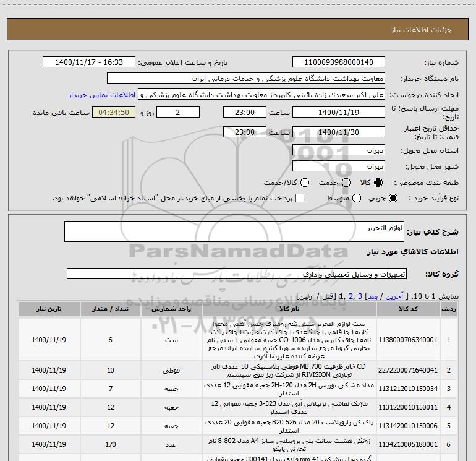Image resolution: width=476 pixels, height=461 pixels.
Task: Click quantity 7 in the مداد row
Action: (x=110, y=389)
